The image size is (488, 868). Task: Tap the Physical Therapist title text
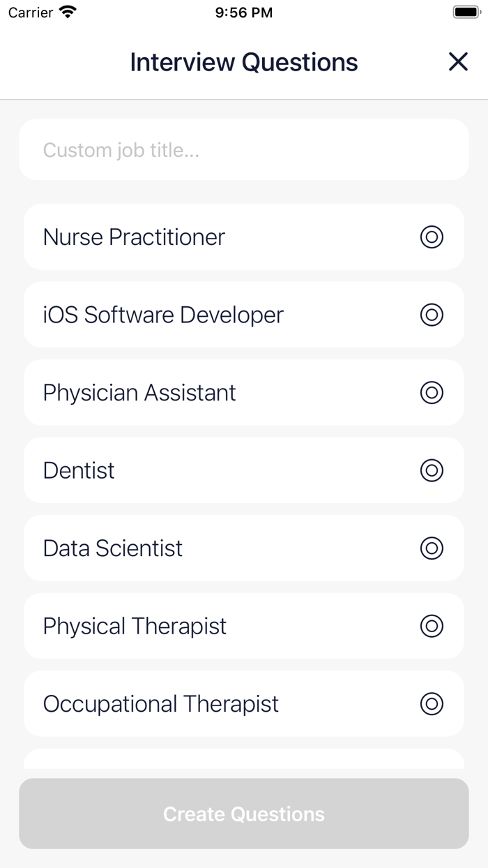tap(135, 626)
